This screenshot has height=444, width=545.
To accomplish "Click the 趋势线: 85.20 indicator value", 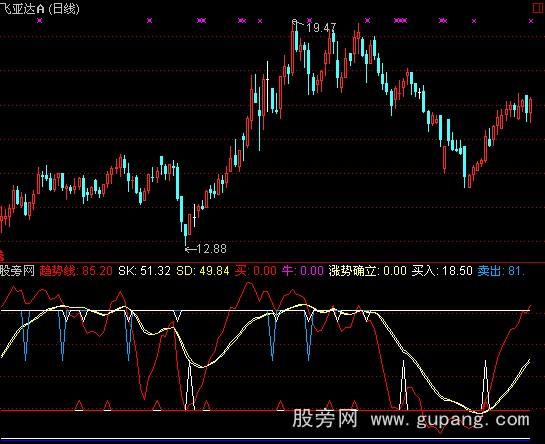I will coord(76,271).
